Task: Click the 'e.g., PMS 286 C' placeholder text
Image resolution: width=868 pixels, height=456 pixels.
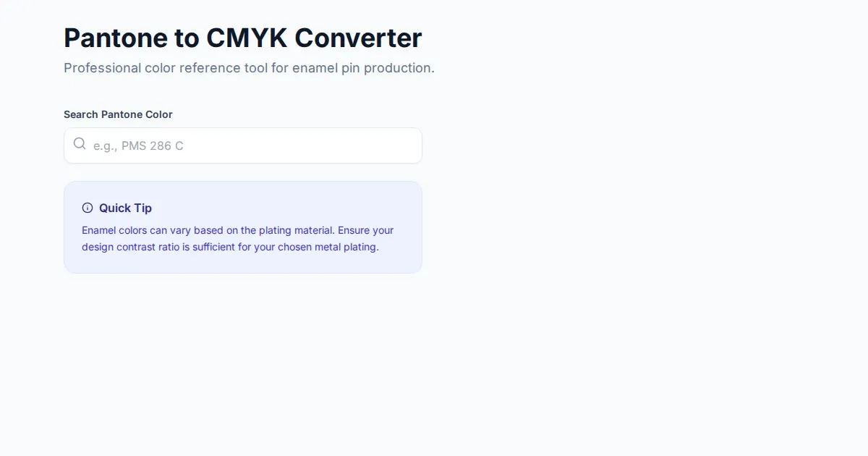Action: [138, 145]
